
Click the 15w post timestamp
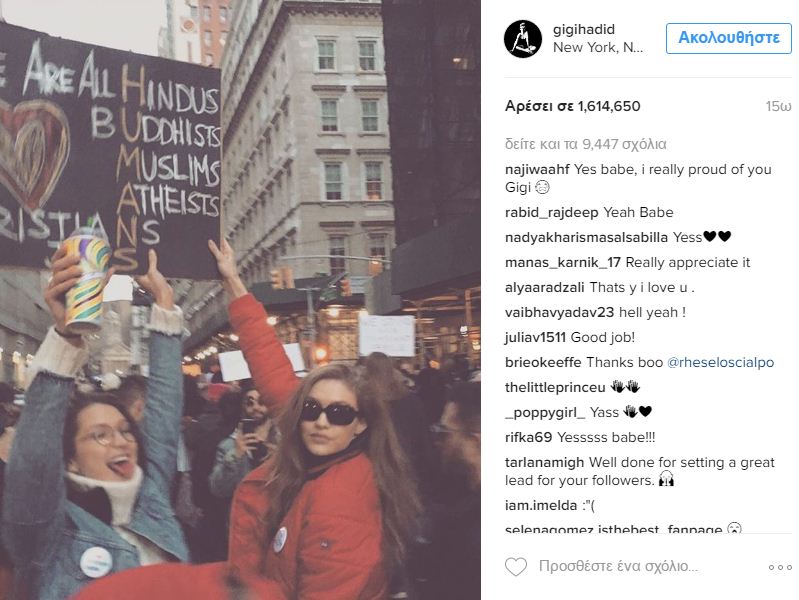click(778, 106)
